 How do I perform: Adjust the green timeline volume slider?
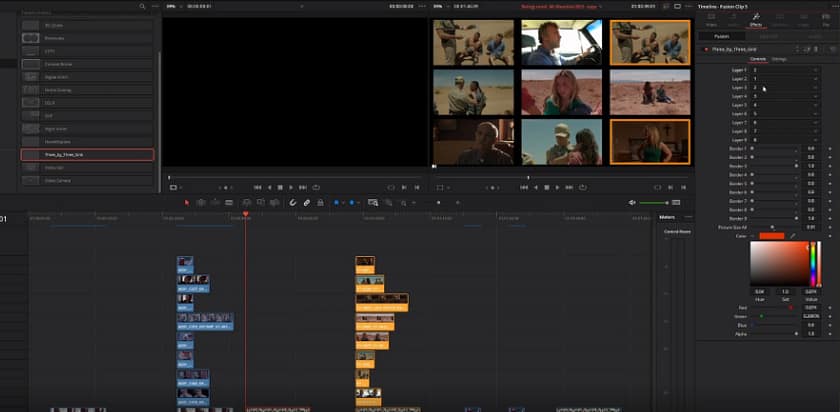tap(654, 203)
